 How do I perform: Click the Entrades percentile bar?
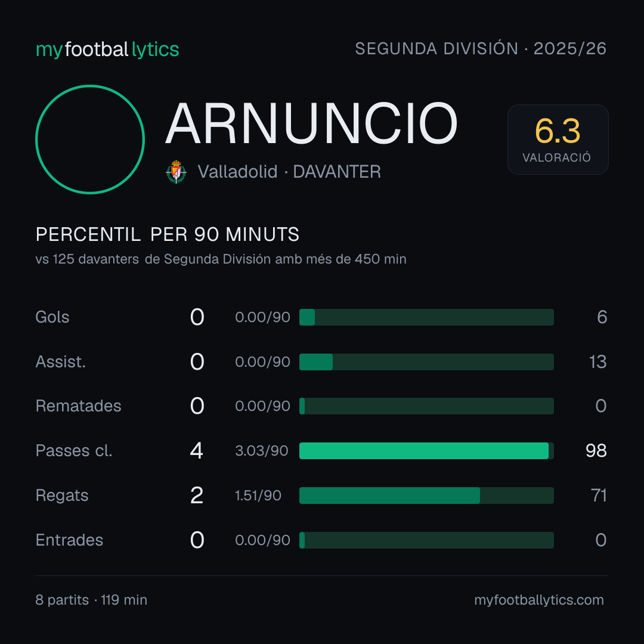coord(426,540)
